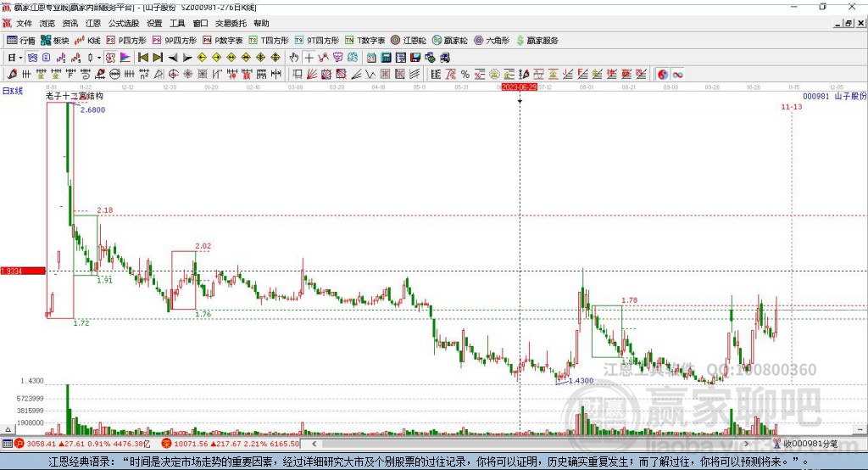Click the 收000981分笔 status entry
868x470 pixels.
tap(805, 444)
